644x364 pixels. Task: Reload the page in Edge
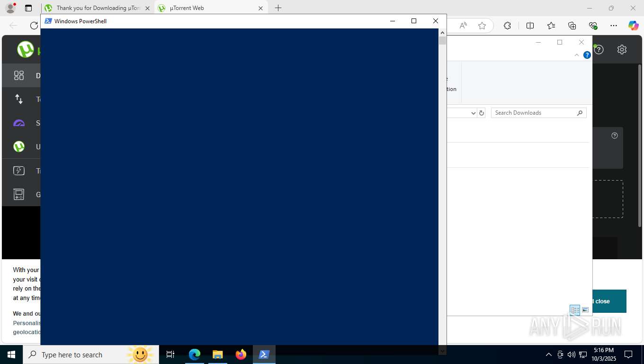34,26
